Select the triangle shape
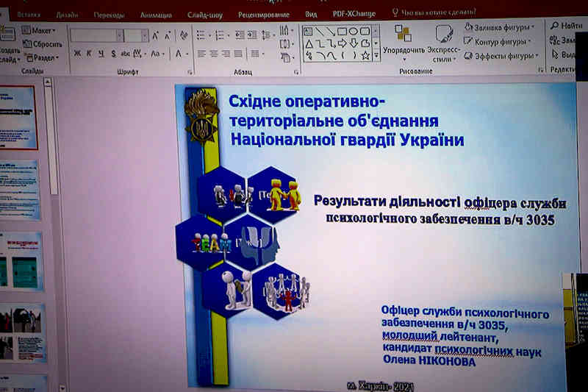This screenshot has height=392, width=588. (x=309, y=44)
